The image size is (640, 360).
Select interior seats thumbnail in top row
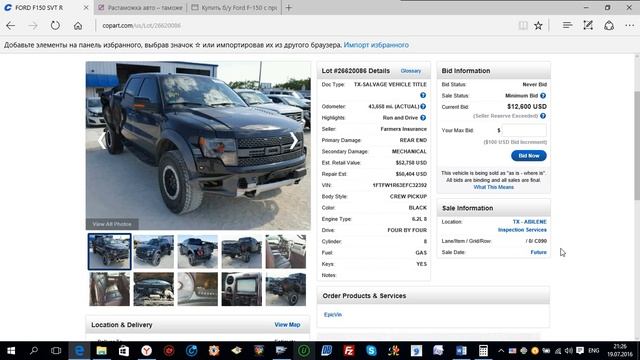point(286,251)
